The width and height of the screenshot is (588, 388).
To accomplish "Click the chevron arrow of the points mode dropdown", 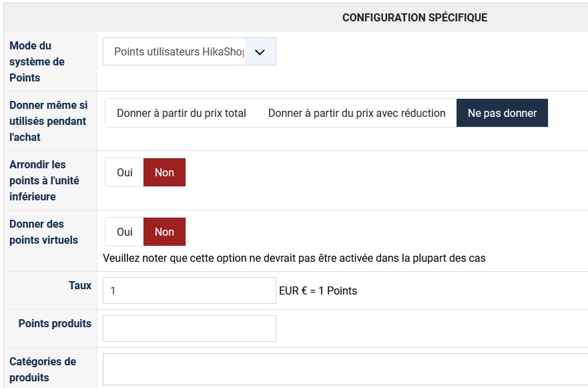I will click(260, 51).
